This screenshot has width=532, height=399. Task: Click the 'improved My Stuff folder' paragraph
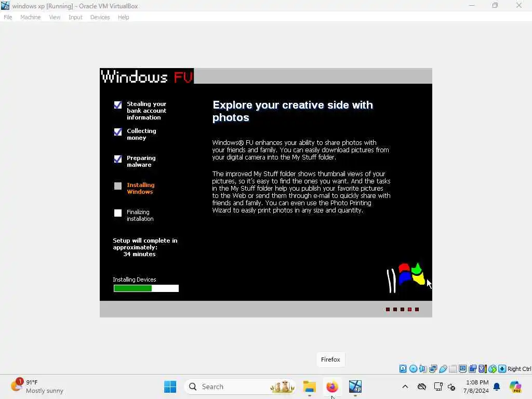coord(301,192)
